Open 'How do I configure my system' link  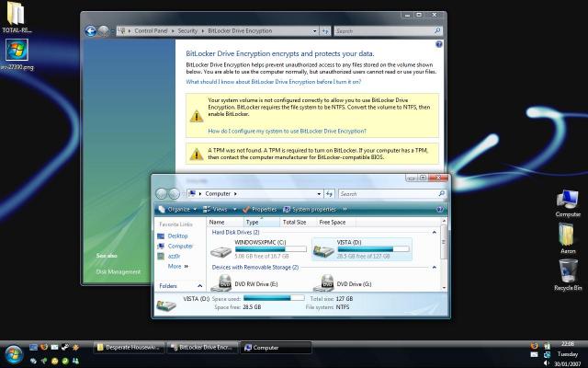pyautogui.click(x=287, y=131)
